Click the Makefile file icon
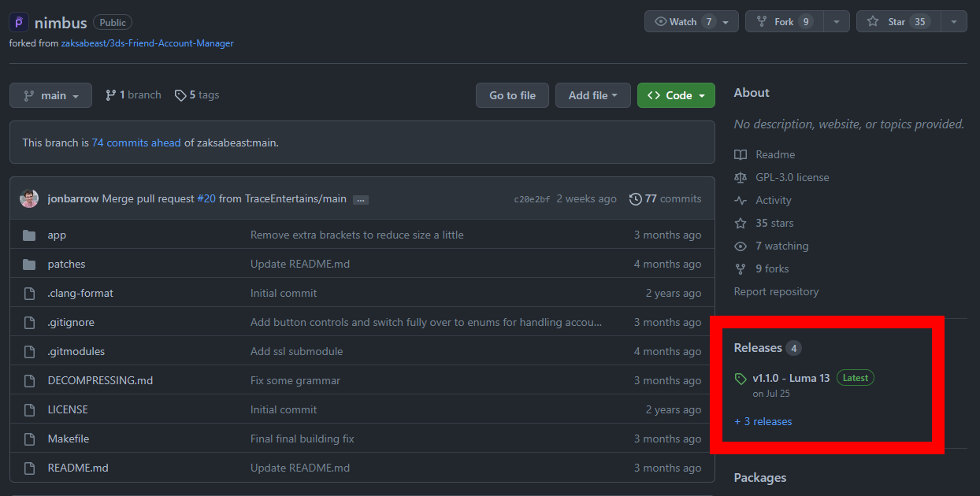 30,439
